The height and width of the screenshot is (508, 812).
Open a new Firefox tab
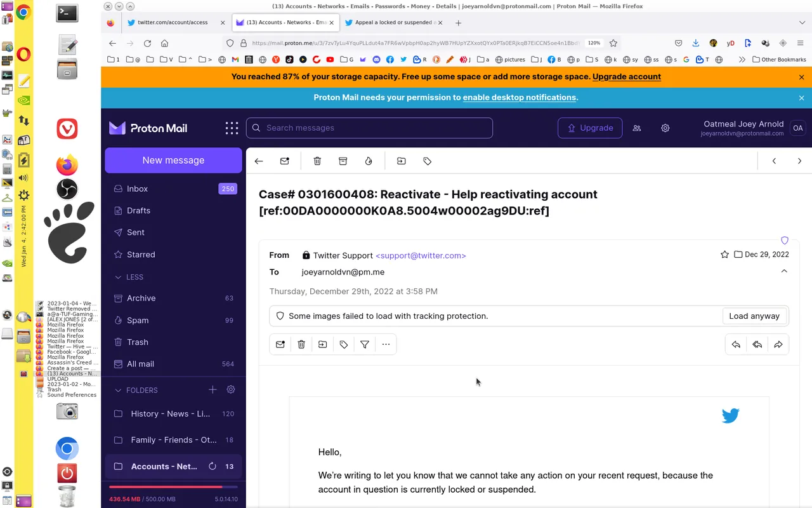tap(459, 23)
